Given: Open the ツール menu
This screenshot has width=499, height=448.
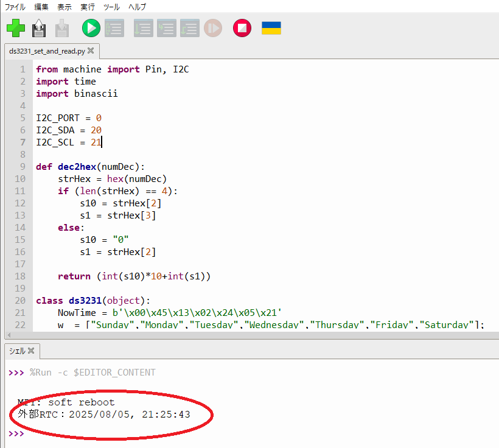Looking at the screenshot, I should 112,7.
